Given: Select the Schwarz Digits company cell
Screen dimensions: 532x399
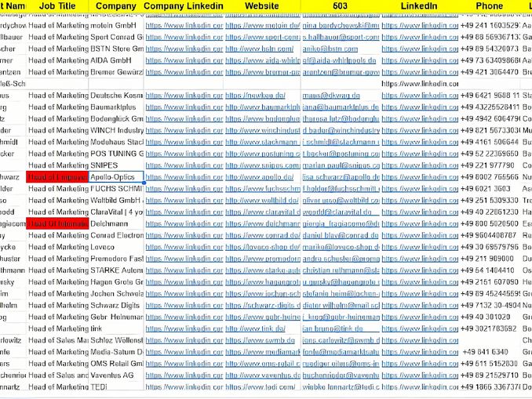Looking at the screenshot, I should pos(116,306).
